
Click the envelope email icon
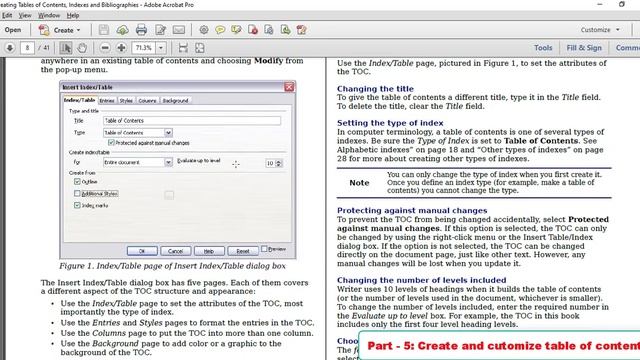(x=179, y=30)
